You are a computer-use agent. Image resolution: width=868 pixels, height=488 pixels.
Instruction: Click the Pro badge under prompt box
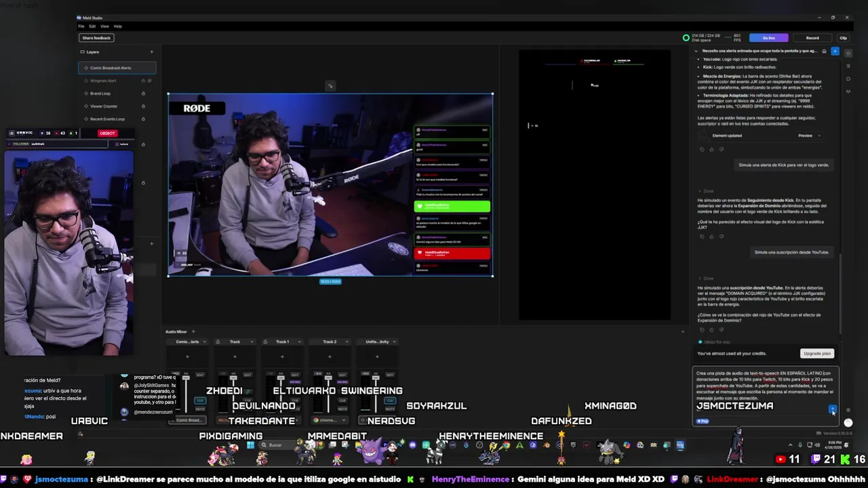click(702, 421)
